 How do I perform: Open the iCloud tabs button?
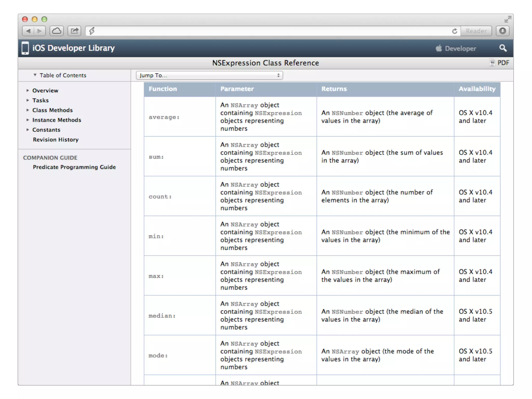[x=57, y=31]
